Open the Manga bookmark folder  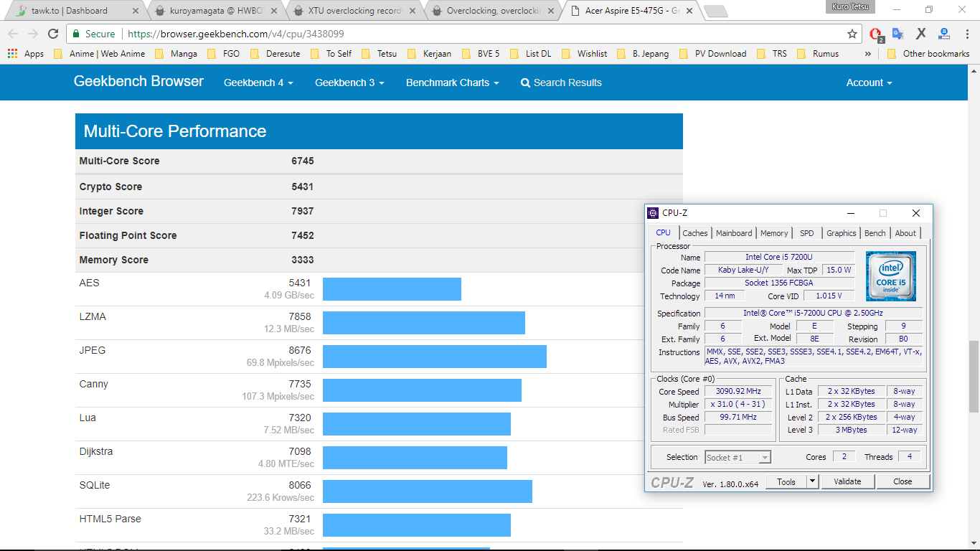point(176,54)
